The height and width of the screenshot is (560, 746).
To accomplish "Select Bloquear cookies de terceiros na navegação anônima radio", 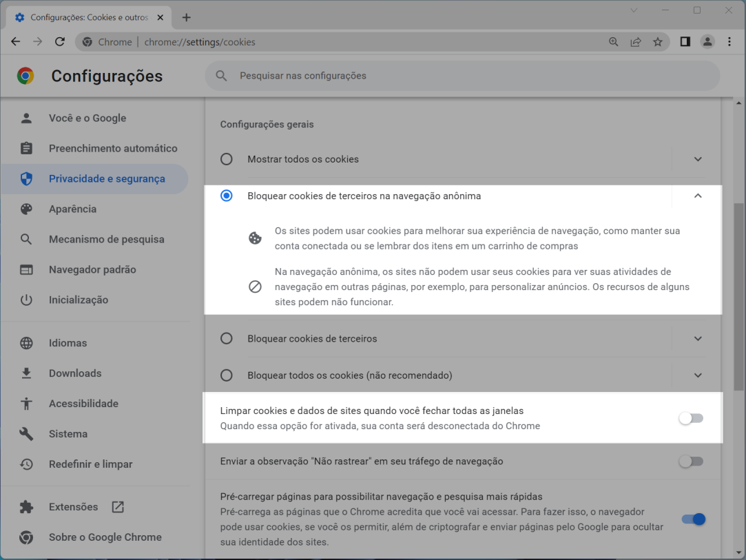I will point(227,196).
